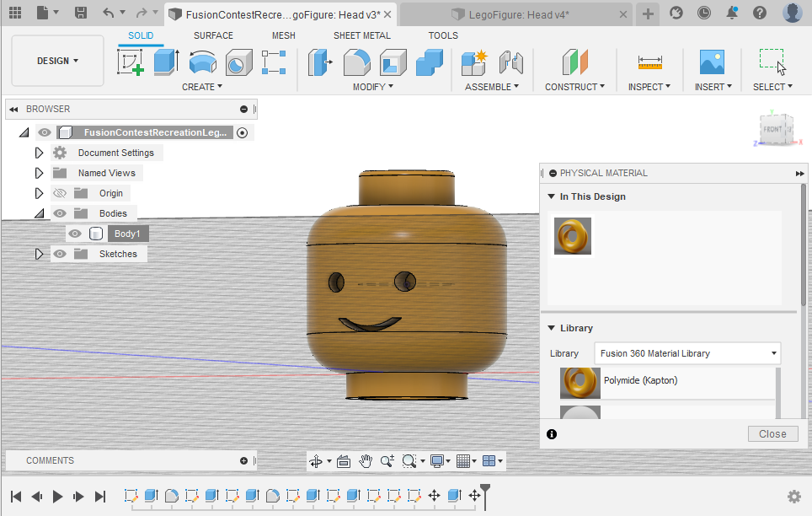Toggle visibility of the root component
This screenshot has height=516, width=812.
click(45, 132)
